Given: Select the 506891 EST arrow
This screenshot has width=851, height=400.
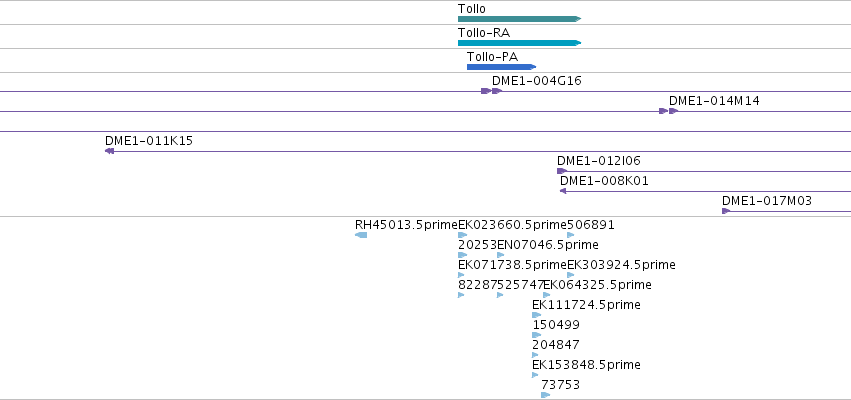Looking at the screenshot, I should (570, 235).
